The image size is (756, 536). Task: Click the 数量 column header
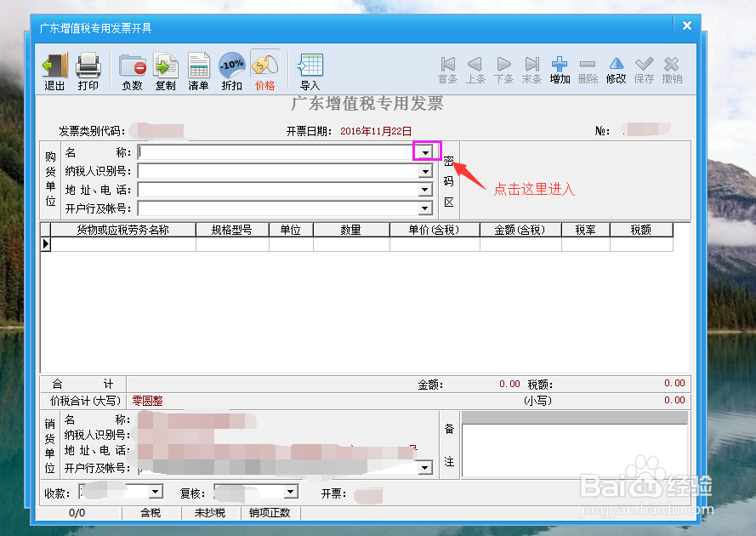[351, 230]
